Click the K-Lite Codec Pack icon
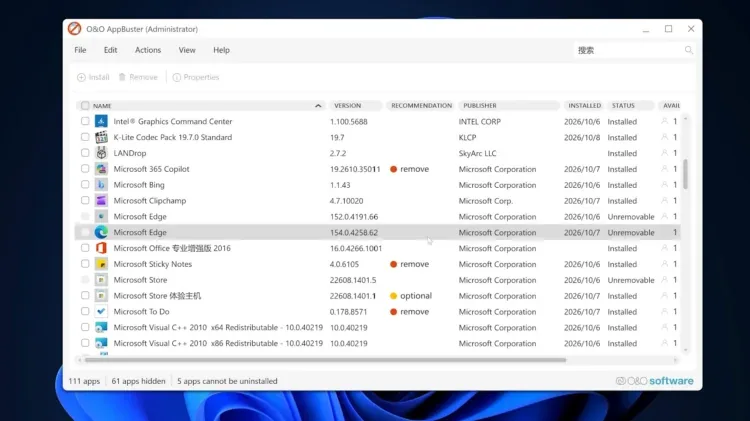 pyautogui.click(x=101, y=137)
